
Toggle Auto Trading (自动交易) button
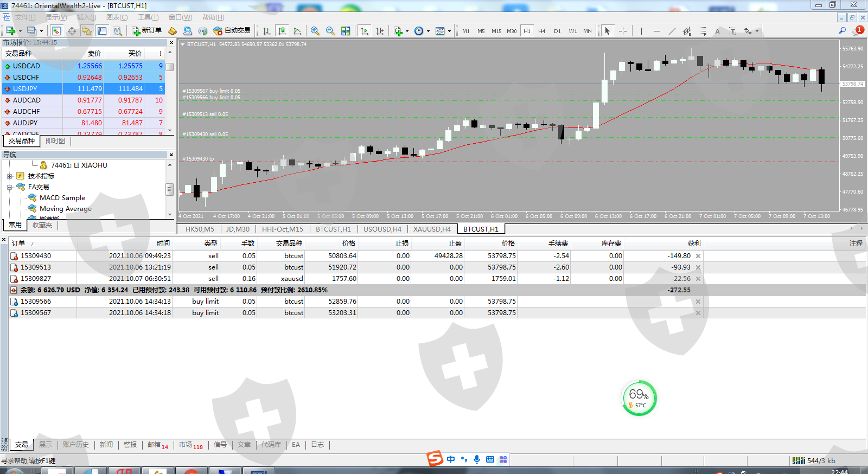pos(232,31)
